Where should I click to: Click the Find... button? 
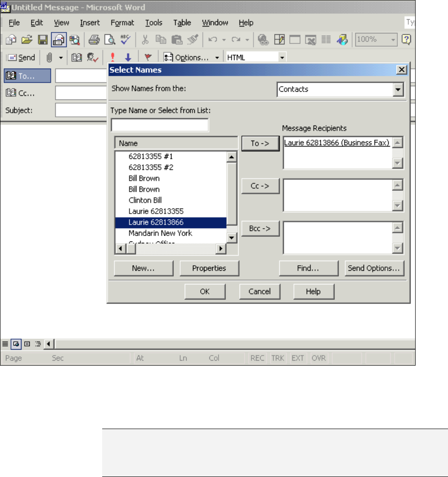coord(308,268)
